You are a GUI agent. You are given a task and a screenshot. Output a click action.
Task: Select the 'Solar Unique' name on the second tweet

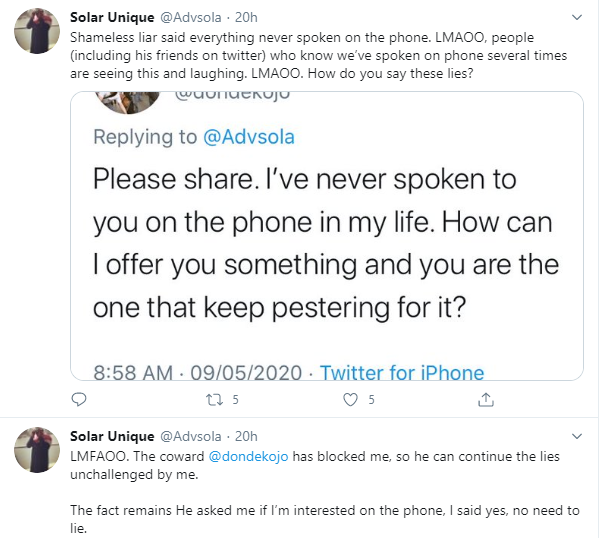[x=111, y=436]
